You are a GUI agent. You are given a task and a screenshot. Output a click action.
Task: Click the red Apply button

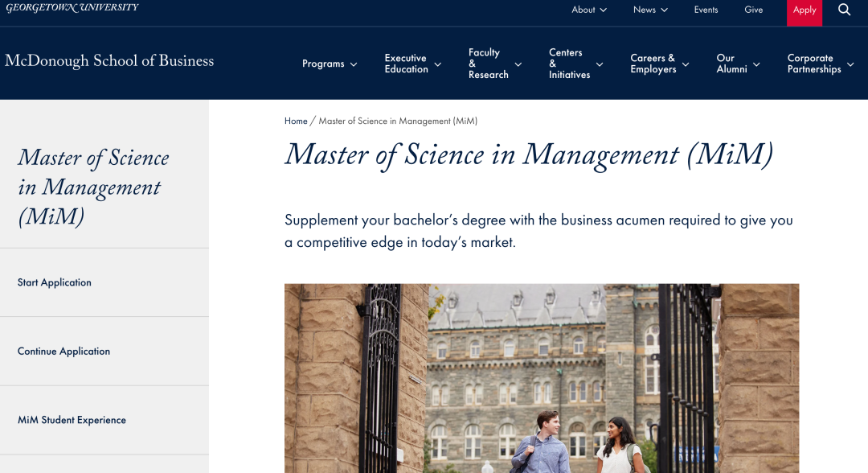(x=805, y=11)
